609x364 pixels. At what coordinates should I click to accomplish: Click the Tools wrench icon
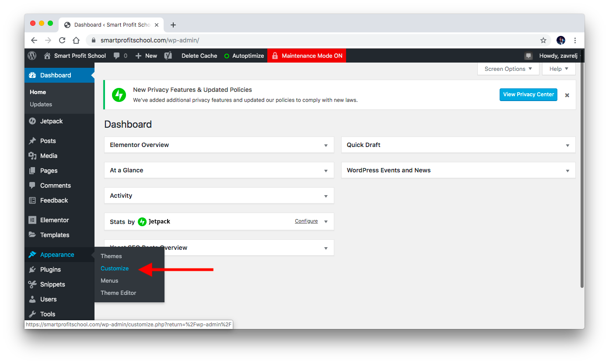(x=32, y=314)
